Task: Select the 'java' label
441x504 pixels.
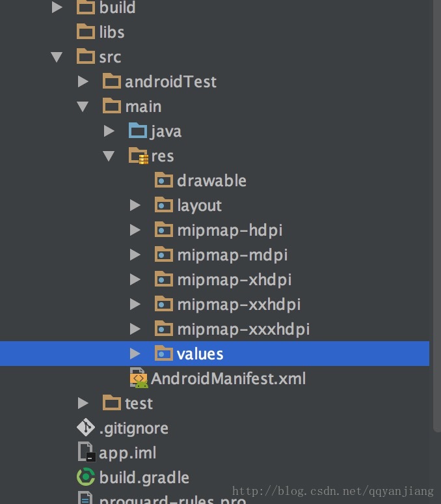Action: [166, 132]
